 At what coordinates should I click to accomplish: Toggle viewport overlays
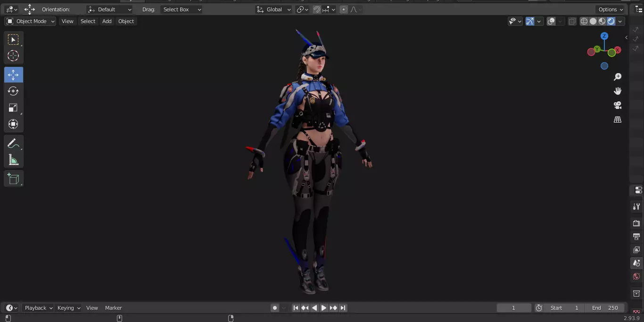tap(551, 21)
